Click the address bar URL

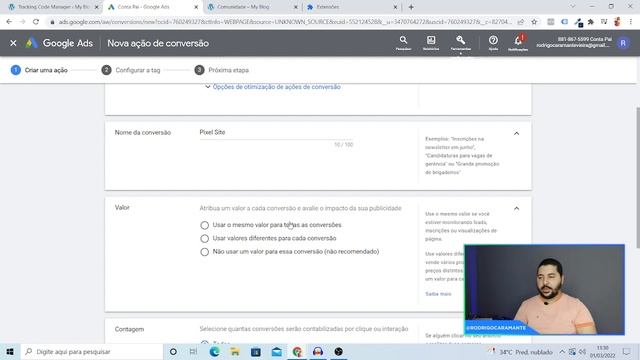(284, 22)
